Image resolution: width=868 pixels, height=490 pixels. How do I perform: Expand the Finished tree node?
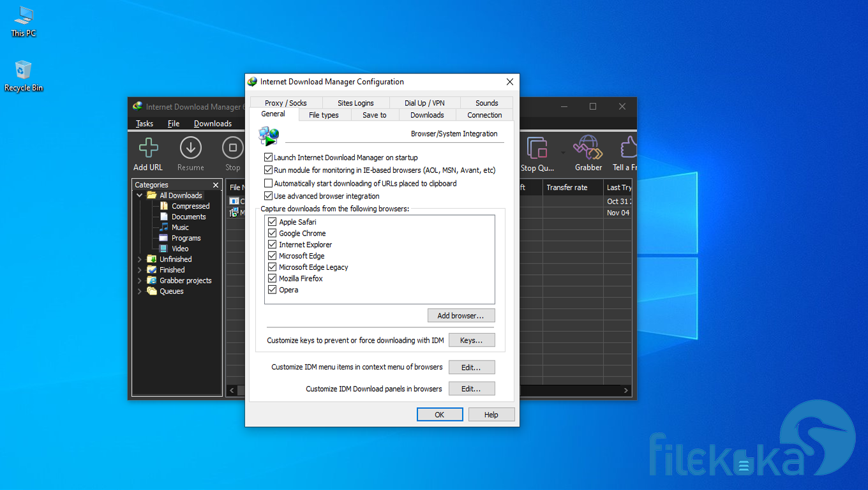coord(140,270)
